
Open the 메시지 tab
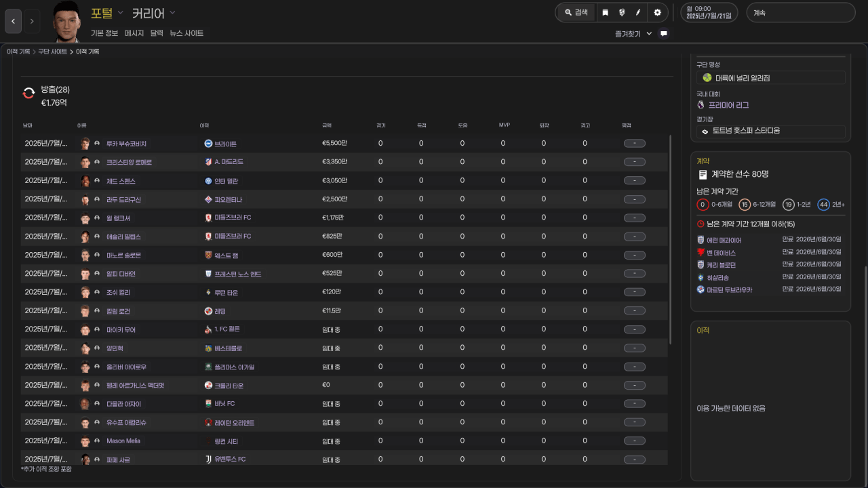click(134, 33)
